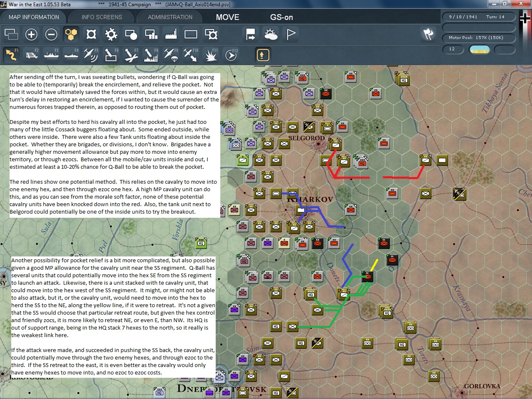Open the MAP INFORMATION tab
This screenshot has width=532, height=399.
coord(34,17)
